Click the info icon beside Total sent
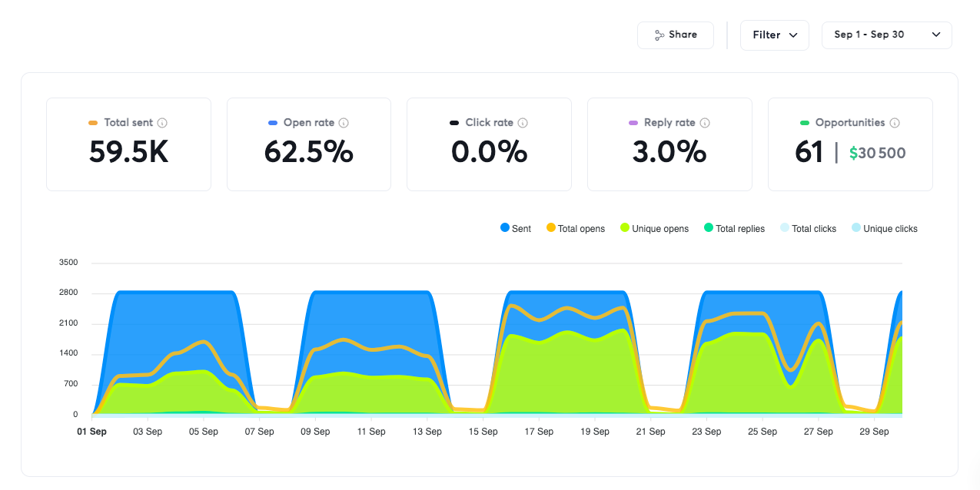 162,123
